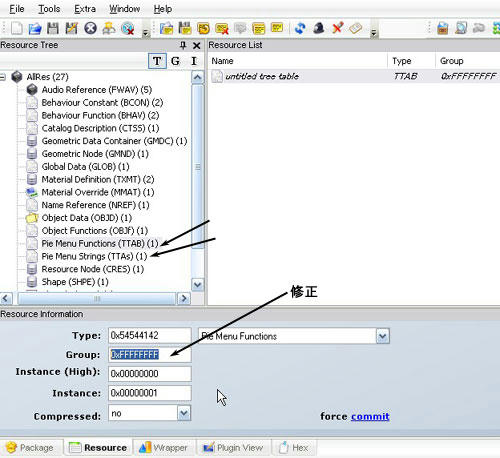
Task: Switch to the Hex tab
Action: (293, 448)
